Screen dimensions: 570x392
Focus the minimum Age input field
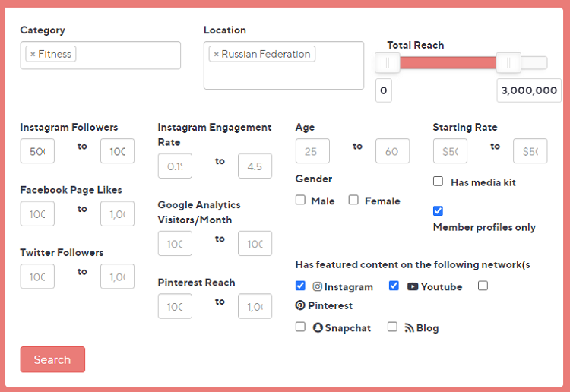coord(312,151)
